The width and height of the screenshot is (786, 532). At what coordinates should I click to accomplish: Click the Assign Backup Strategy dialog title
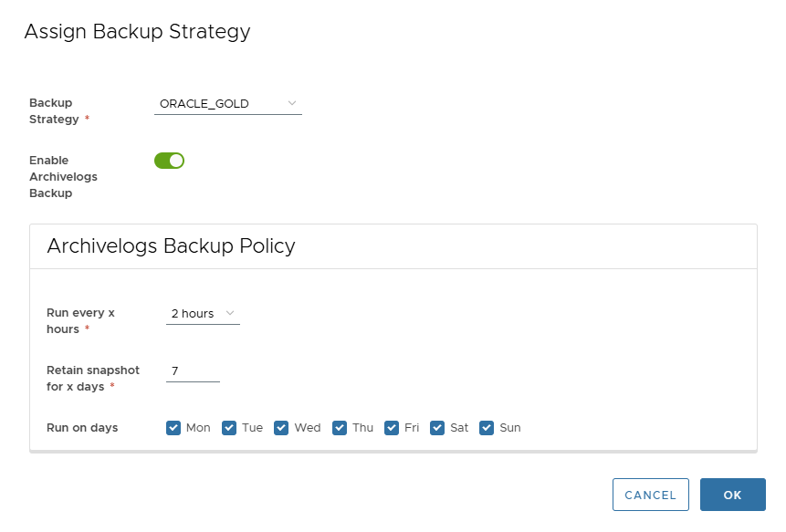pyautogui.click(x=137, y=31)
